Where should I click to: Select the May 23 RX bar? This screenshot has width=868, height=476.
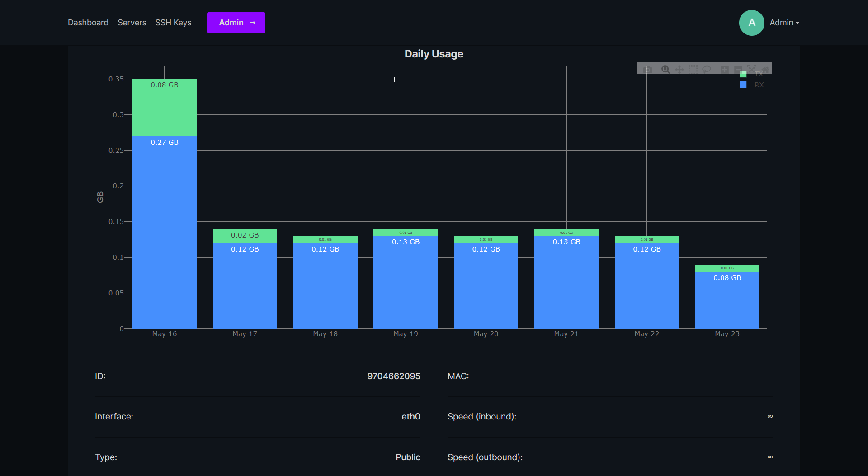(x=727, y=303)
